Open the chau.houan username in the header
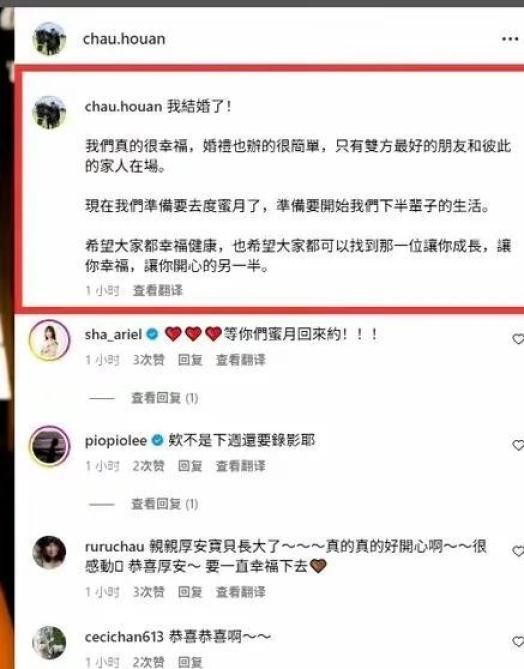The width and height of the screenshot is (524, 669). 124,39
